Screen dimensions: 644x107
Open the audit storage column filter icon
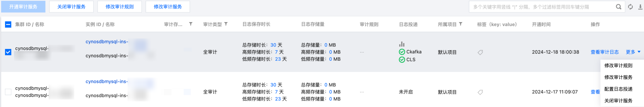(x=190, y=24)
